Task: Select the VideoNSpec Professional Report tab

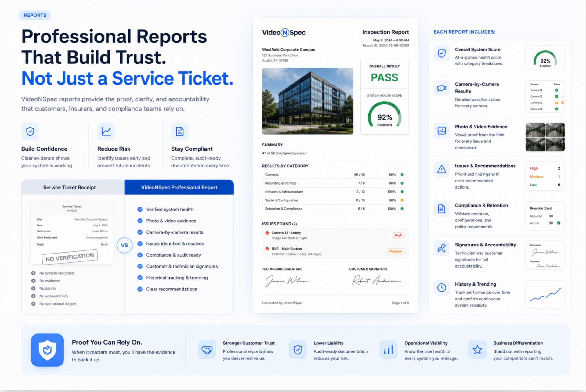Action: pos(179,187)
